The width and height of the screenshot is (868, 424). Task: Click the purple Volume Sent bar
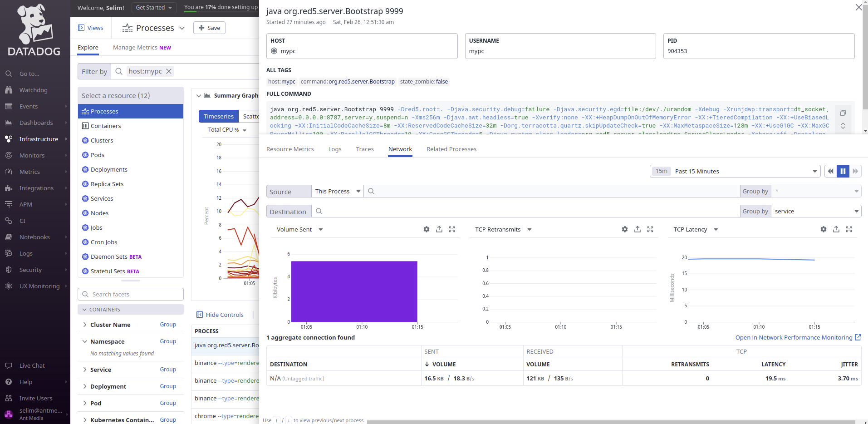pyautogui.click(x=354, y=291)
